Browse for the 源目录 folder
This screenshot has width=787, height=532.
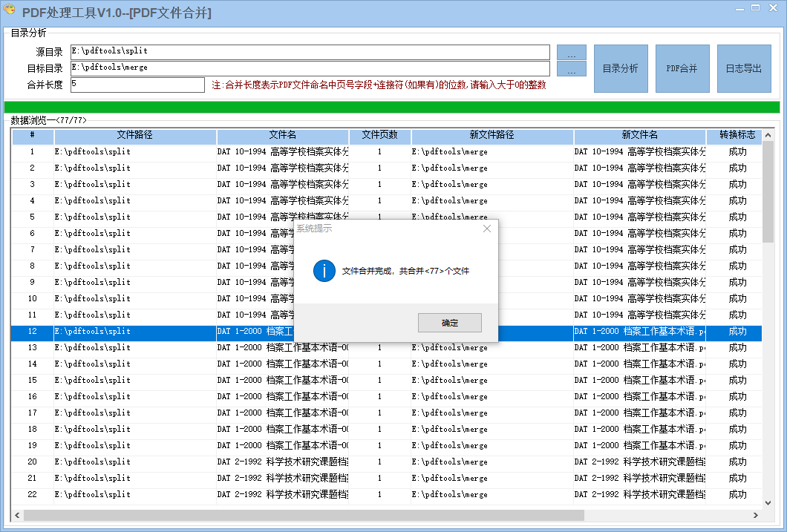572,53
